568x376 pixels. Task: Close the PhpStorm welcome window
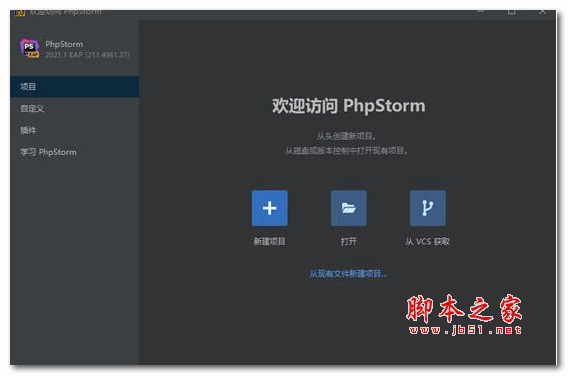click(542, 12)
